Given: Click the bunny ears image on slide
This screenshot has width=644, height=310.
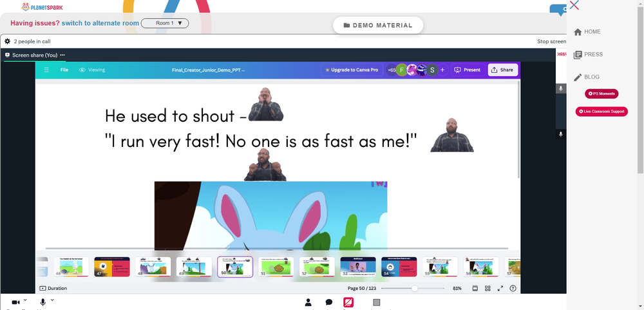Looking at the screenshot, I should (270, 215).
